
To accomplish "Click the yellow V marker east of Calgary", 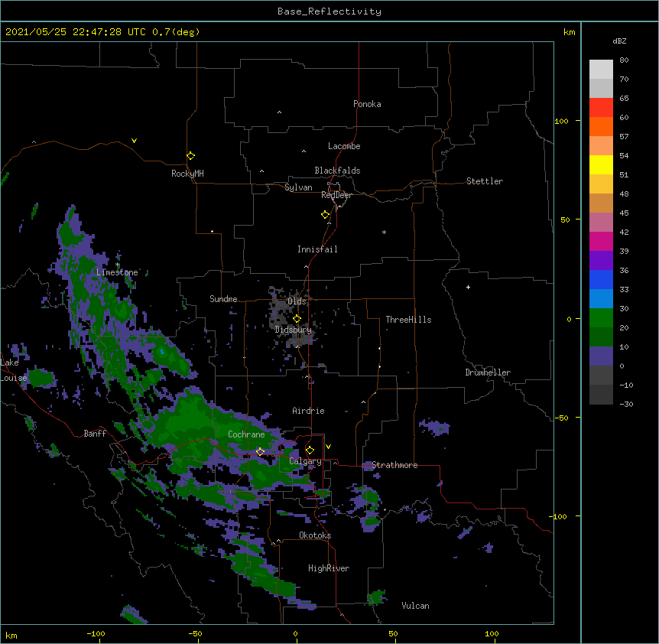I will tap(328, 447).
